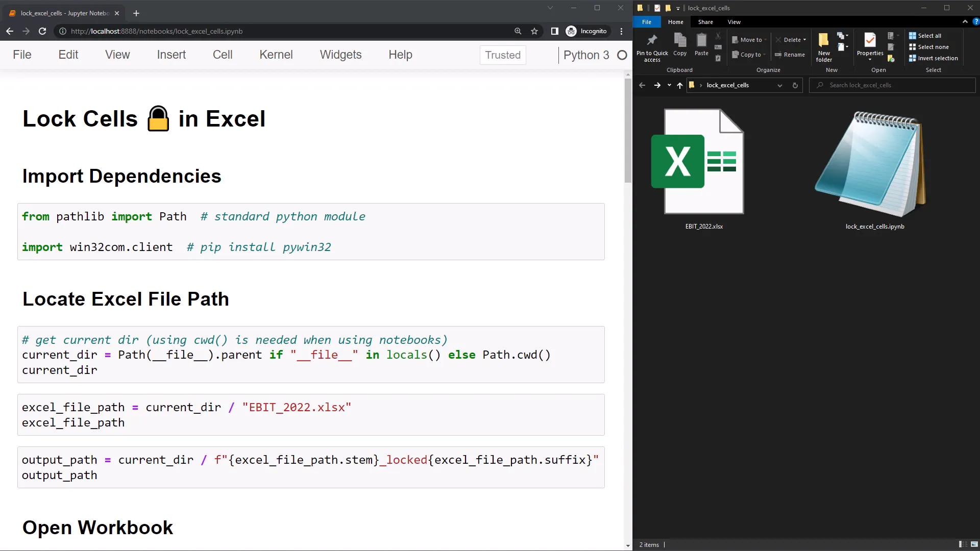
Task: Click Pin to Quick access icon
Action: pos(652,41)
